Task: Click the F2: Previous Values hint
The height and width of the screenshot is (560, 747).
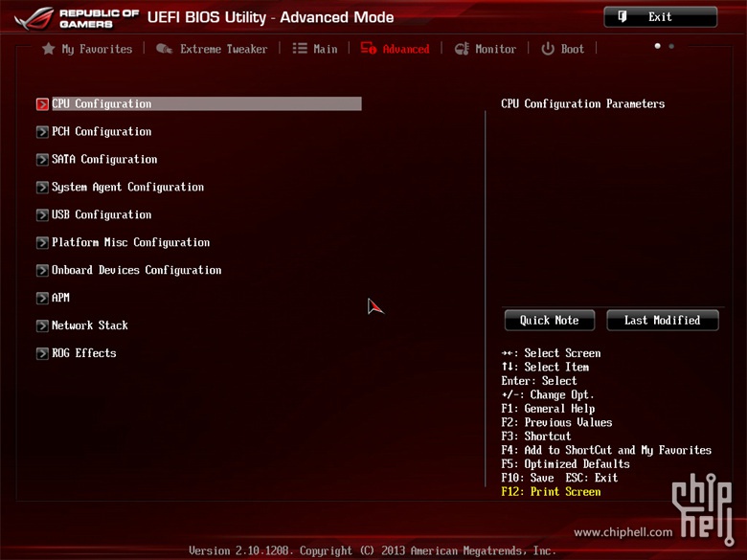Action: pyautogui.click(x=556, y=422)
